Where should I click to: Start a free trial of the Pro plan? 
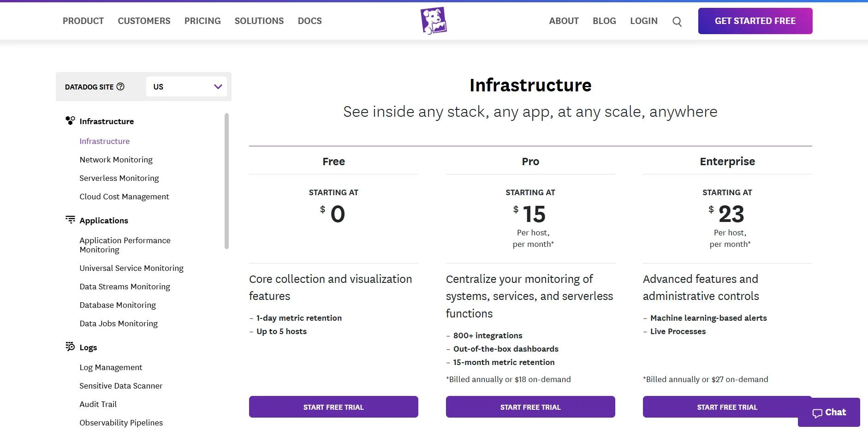coord(530,407)
